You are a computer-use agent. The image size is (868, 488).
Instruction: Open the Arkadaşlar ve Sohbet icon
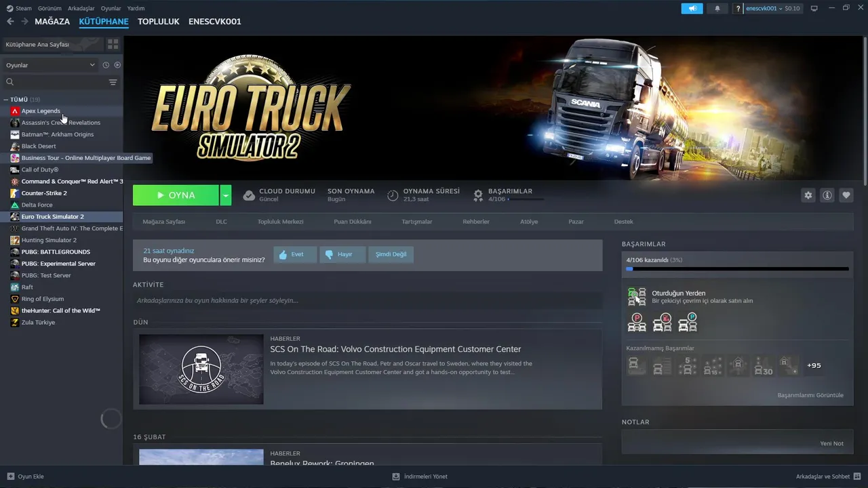pyautogui.click(x=858, y=476)
